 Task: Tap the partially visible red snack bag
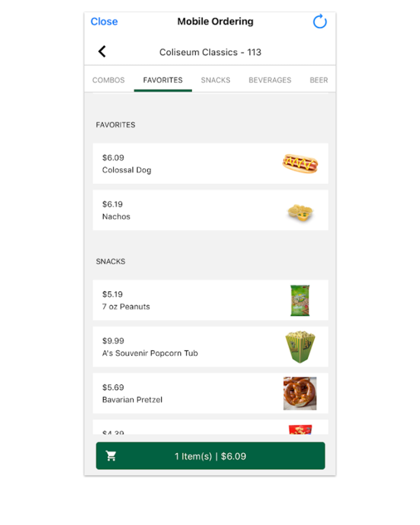(300, 430)
